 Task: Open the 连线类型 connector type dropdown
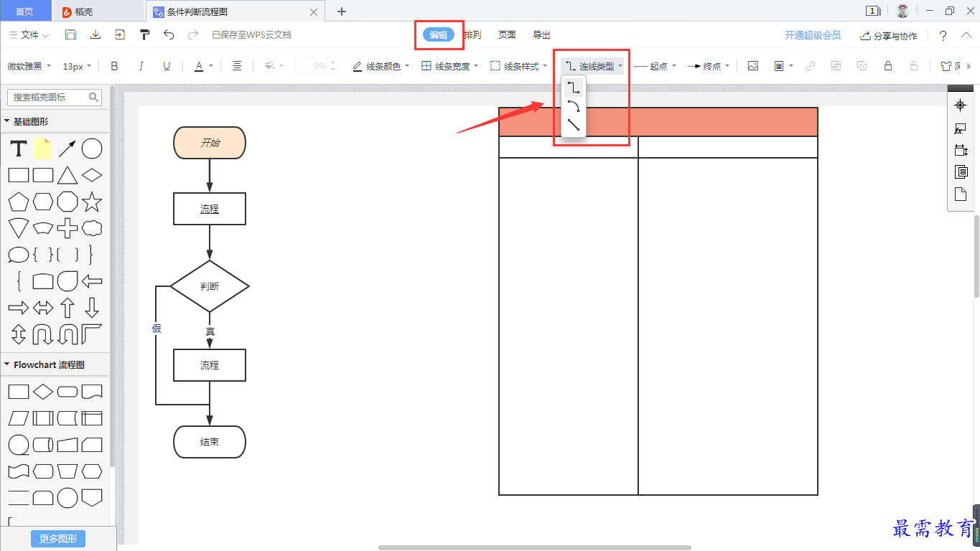point(593,66)
